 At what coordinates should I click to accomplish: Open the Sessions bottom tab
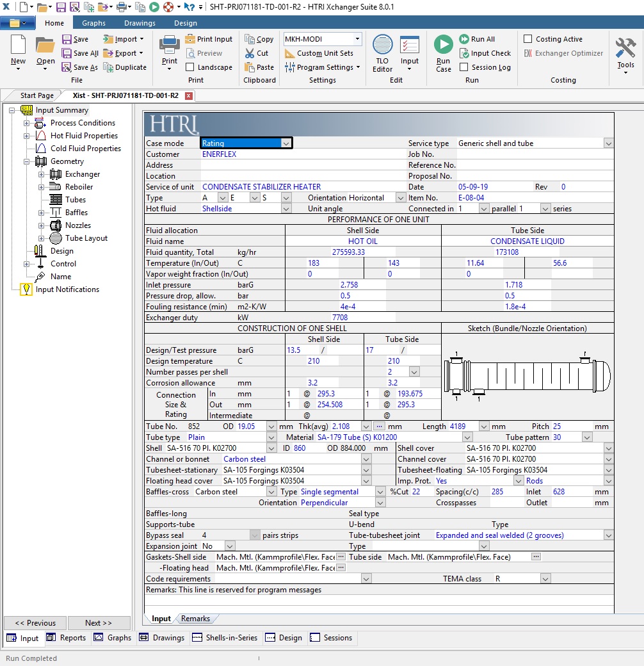coord(332,637)
